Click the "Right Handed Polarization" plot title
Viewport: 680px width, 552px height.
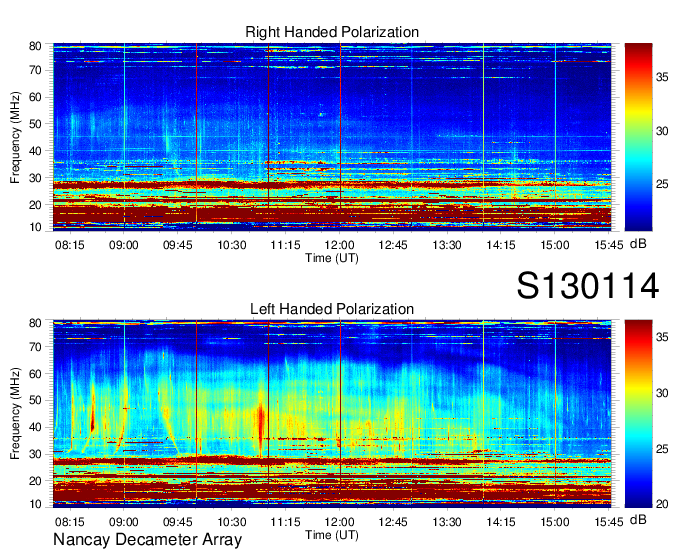(x=332, y=32)
